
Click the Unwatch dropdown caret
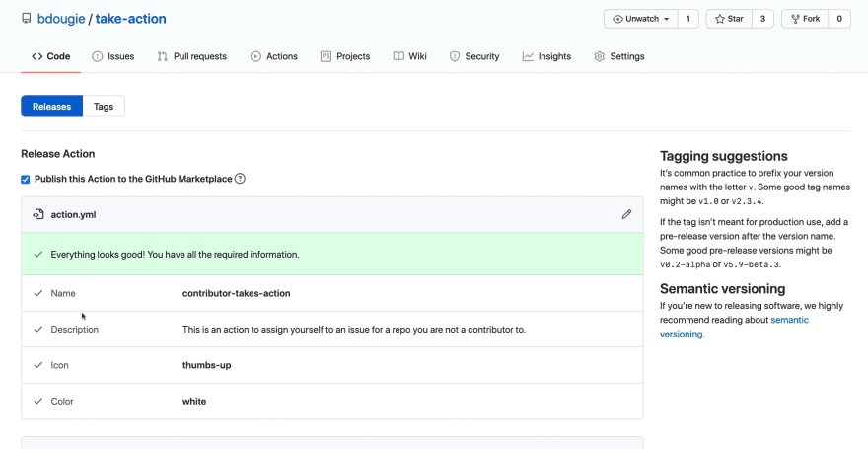click(x=667, y=19)
